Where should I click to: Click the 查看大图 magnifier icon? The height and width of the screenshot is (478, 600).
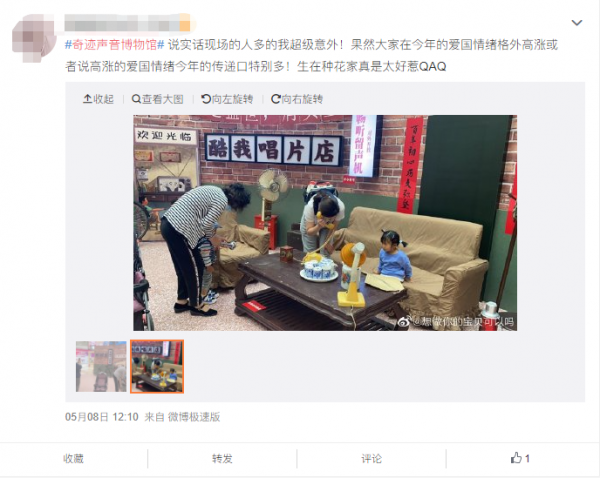[136, 99]
